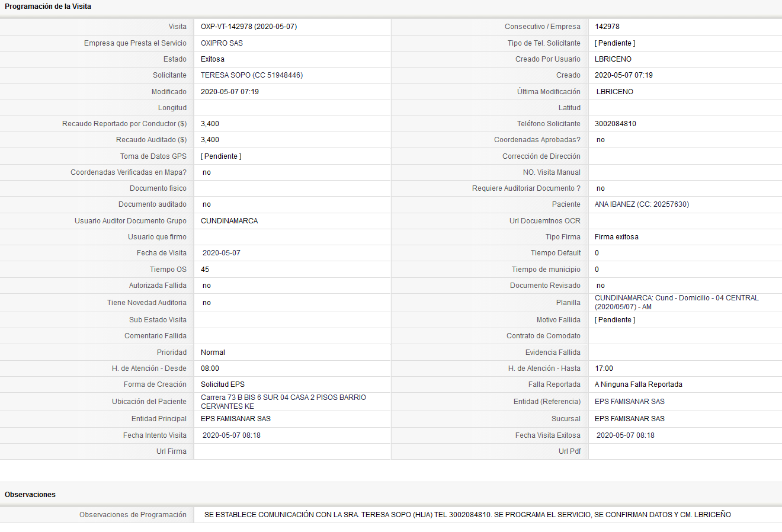Click Coordenadas Aprobadas value no
The height and width of the screenshot is (532, 782).
601,140
